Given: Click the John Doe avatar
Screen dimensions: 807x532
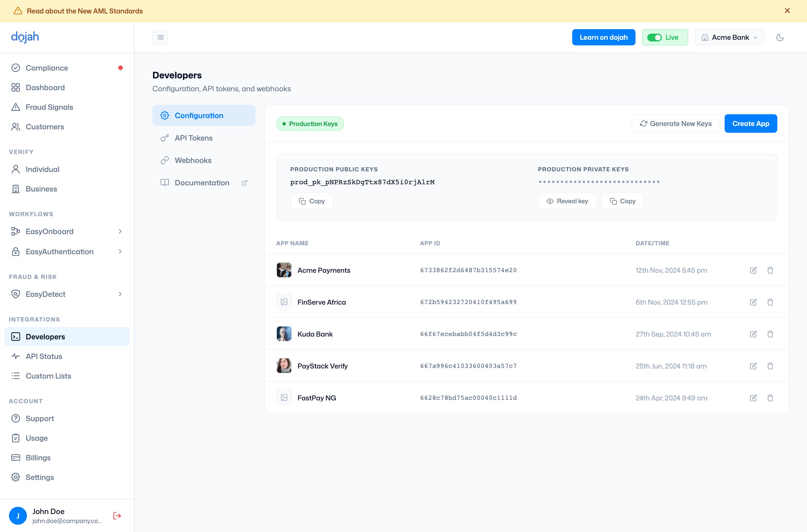Looking at the screenshot, I should [18, 516].
